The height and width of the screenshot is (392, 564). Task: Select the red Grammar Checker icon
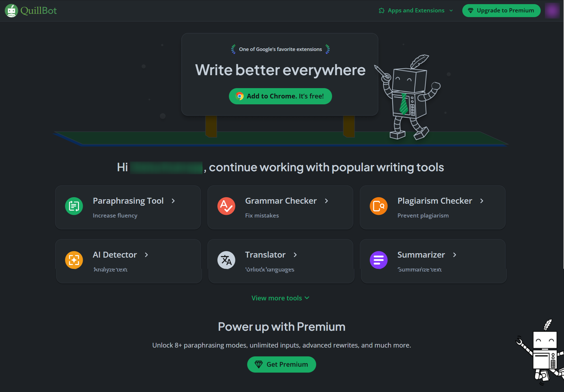point(226,206)
